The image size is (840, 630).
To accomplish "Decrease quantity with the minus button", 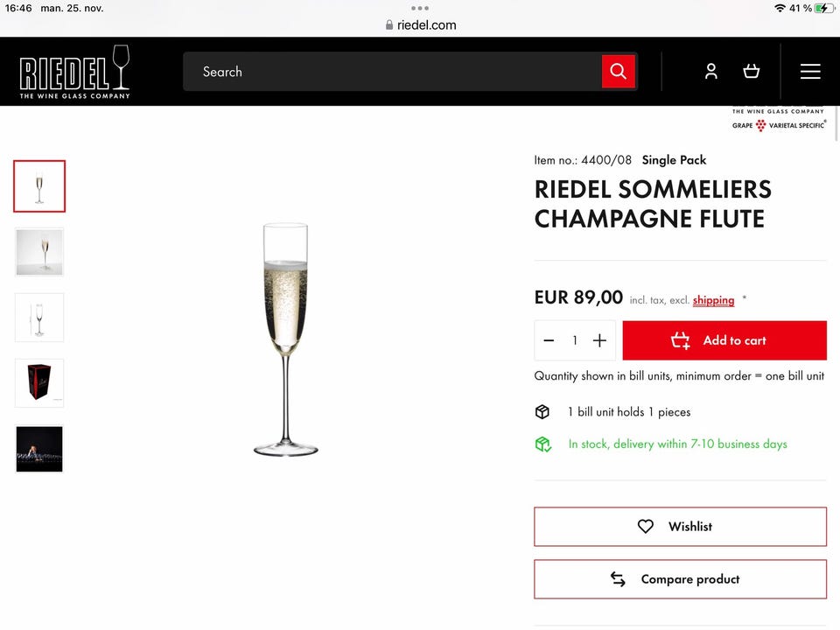I will 549,340.
